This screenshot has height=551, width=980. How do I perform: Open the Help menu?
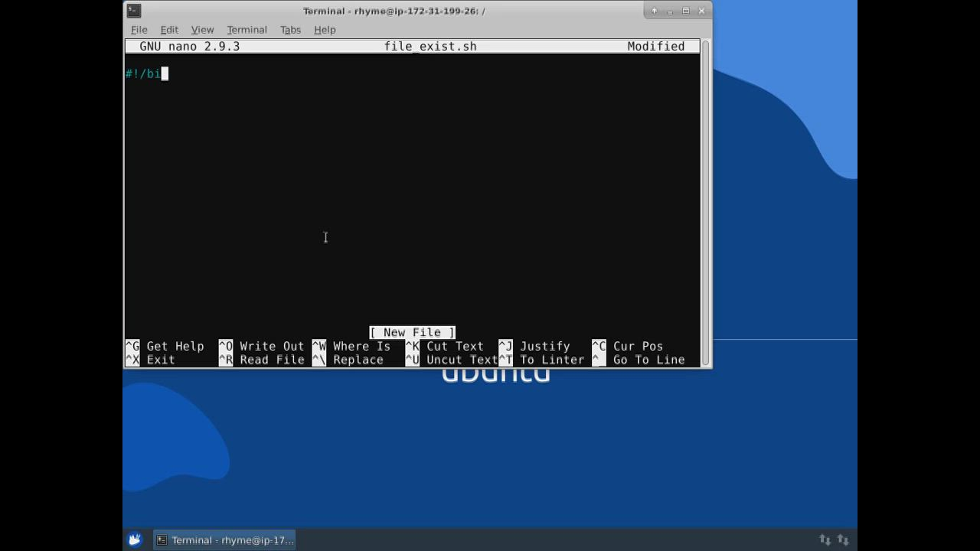(325, 30)
